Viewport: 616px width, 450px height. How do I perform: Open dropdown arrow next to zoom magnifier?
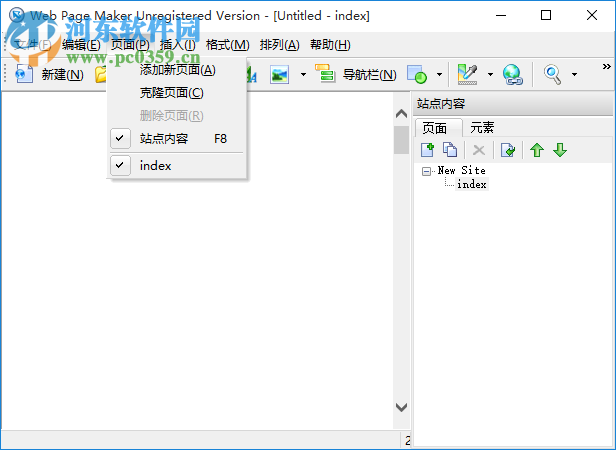coord(574,74)
